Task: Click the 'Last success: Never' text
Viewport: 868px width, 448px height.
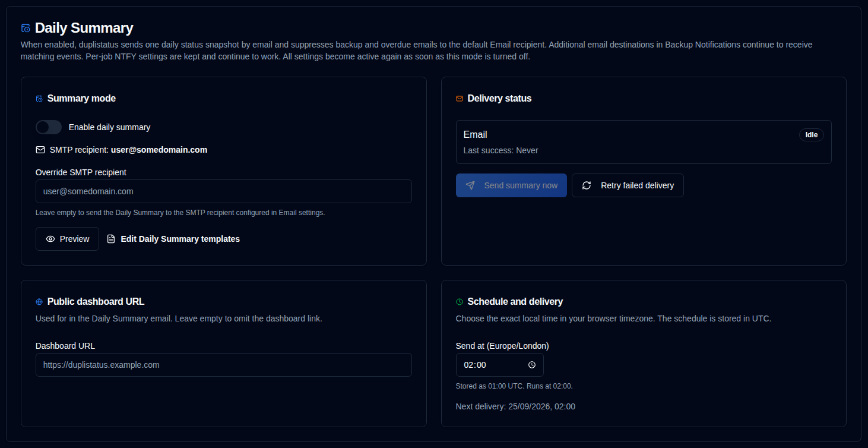Action: coord(500,150)
